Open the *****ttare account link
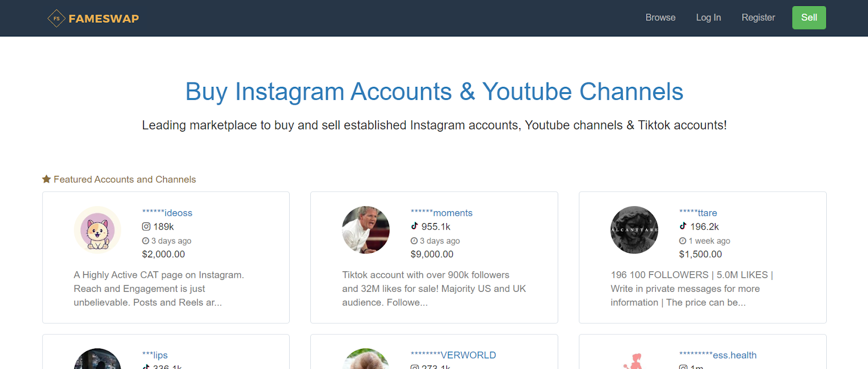 (x=698, y=213)
